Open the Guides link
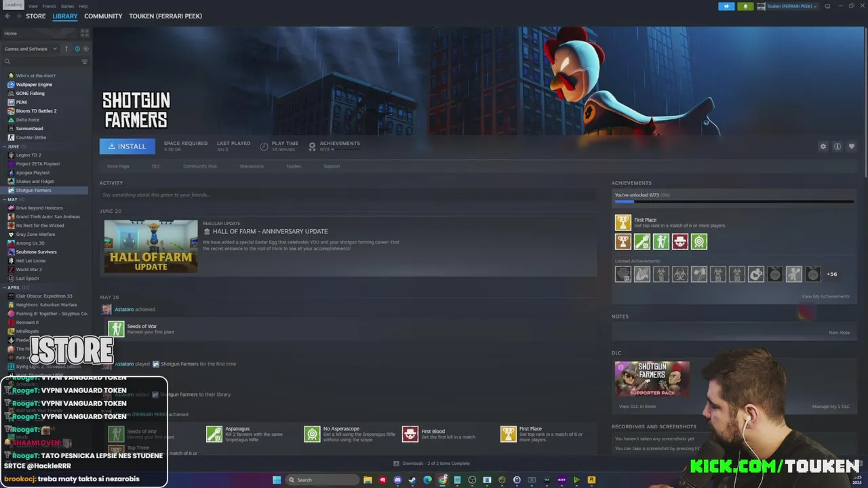 [294, 166]
